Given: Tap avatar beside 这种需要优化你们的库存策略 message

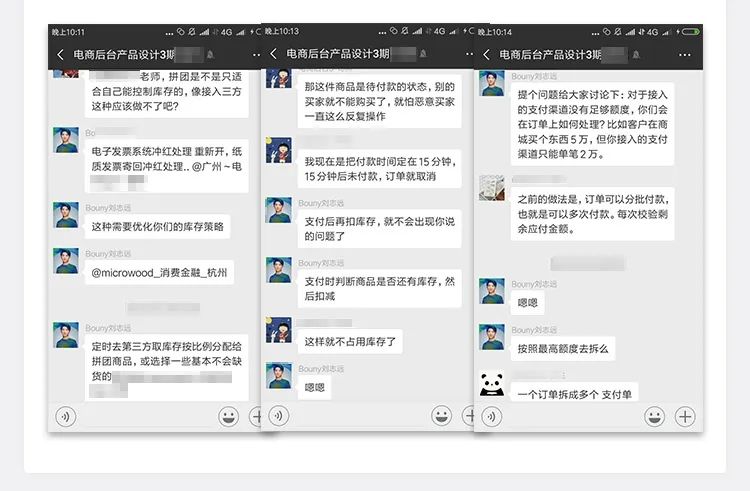Looking at the screenshot, I should (66, 215).
